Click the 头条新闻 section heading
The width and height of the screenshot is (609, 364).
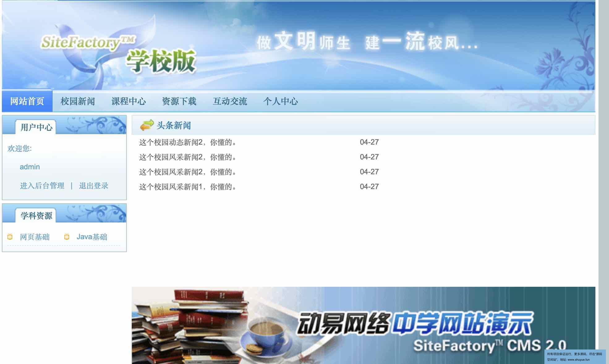click(x=174, y=125)
